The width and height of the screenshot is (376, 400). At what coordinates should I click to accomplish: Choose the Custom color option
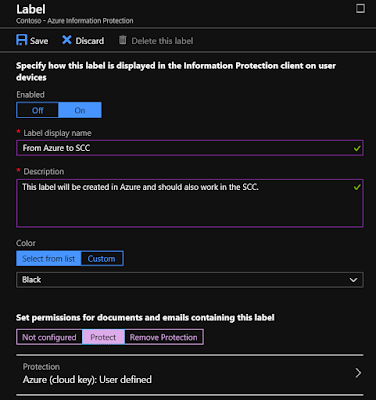click(x=102, y=259)
